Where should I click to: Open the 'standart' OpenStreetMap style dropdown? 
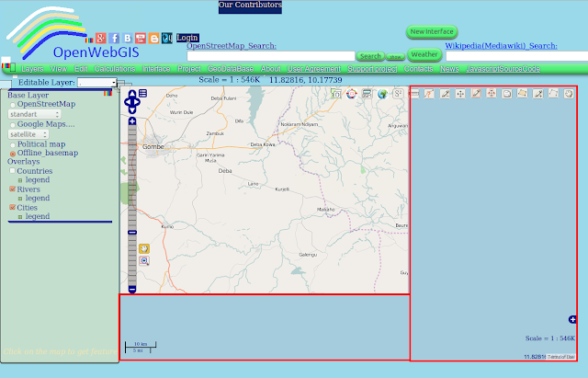click(34, 114)
